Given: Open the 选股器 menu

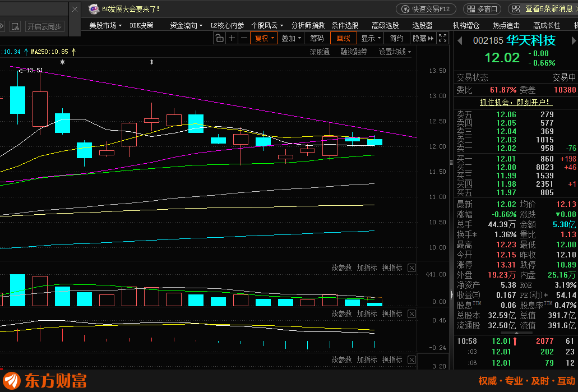Looking at the screenshot, I should point(422,25).
